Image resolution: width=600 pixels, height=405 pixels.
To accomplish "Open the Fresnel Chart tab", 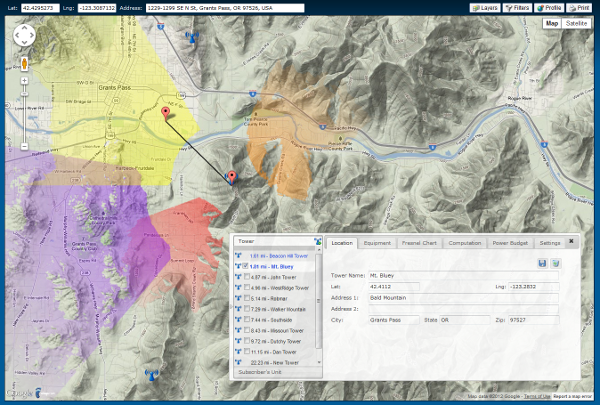I will (419, 243).
